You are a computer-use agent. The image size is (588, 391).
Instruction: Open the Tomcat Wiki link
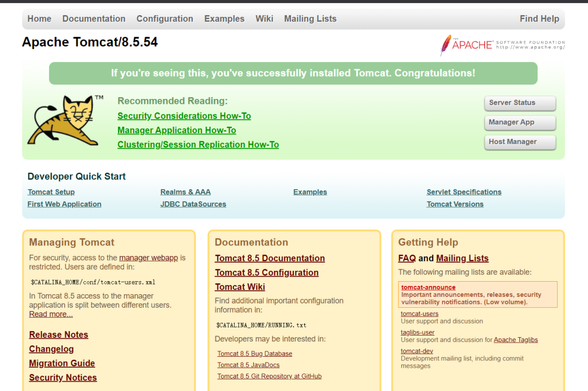[x=240, y=287]
